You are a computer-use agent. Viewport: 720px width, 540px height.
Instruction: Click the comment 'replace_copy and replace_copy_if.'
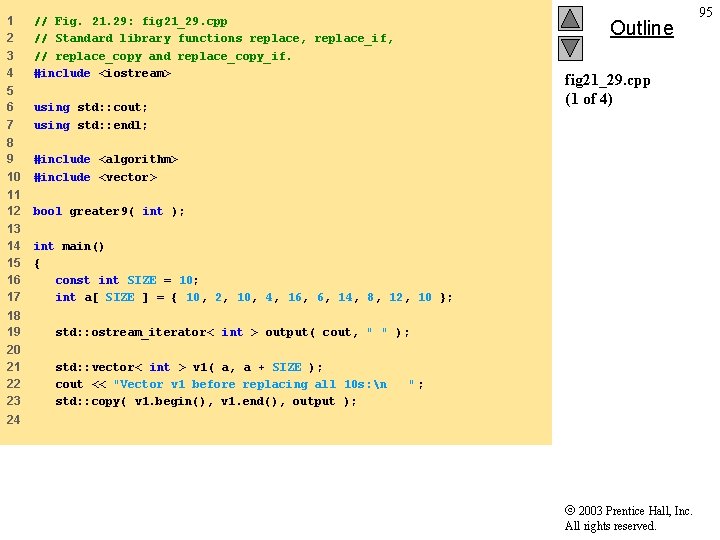pos(163,56)
